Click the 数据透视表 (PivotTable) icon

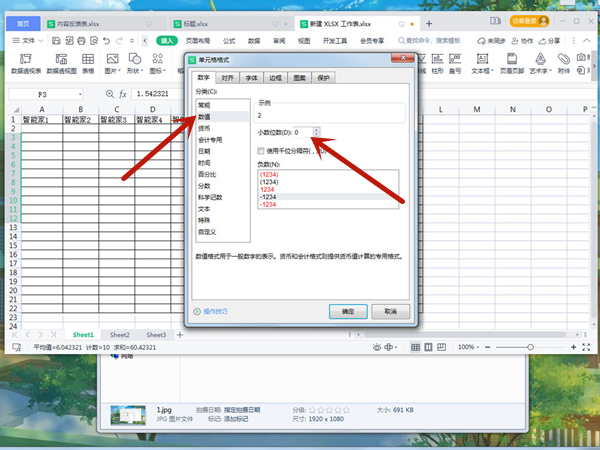[x=27, y=62]
